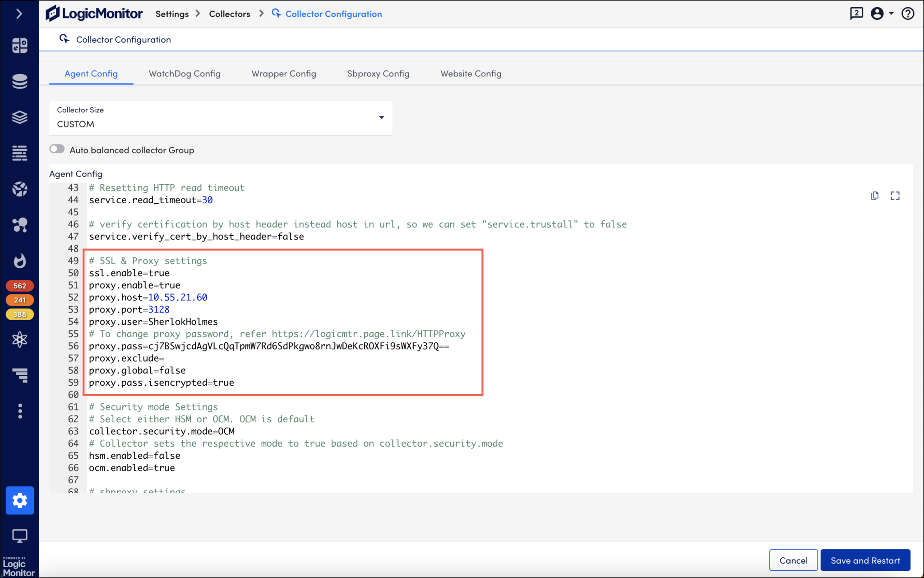Screen dimensions: 924x578
Task: Expand the config editor to fullscreen
Action: click(896, 196)
